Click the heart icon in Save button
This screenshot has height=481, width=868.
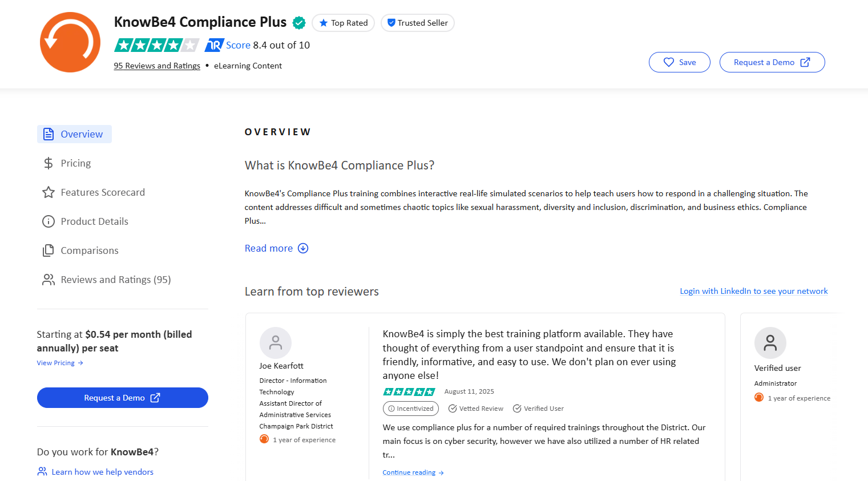point(669,62)
